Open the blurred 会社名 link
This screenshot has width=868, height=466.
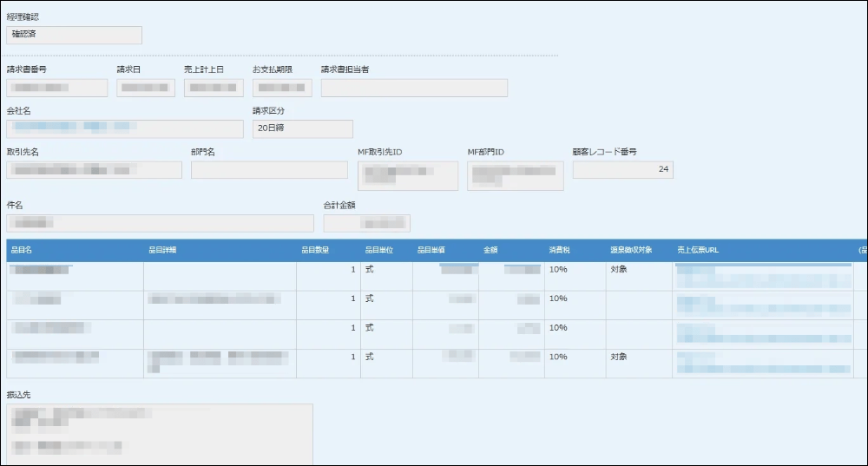click(x=75, y=126)
